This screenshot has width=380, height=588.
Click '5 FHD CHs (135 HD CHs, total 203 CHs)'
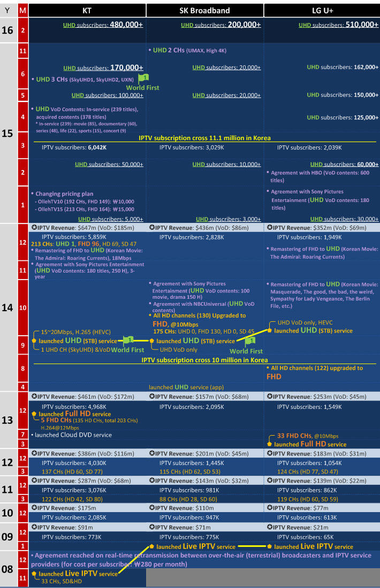pyautogui.click(x=89, y=420)
